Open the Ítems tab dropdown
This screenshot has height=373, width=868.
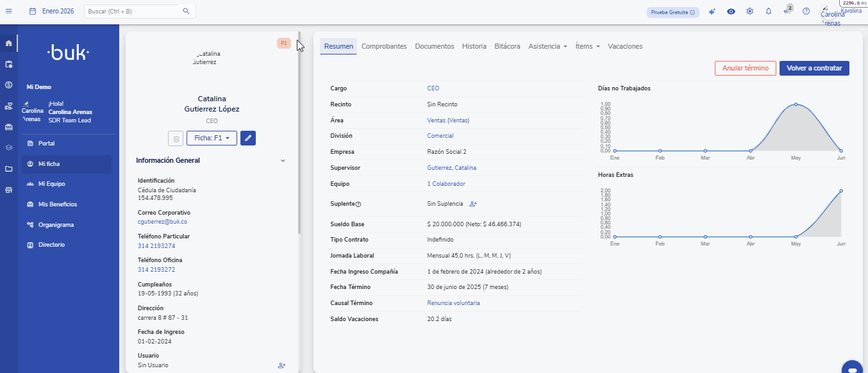(x=587, y=46)
